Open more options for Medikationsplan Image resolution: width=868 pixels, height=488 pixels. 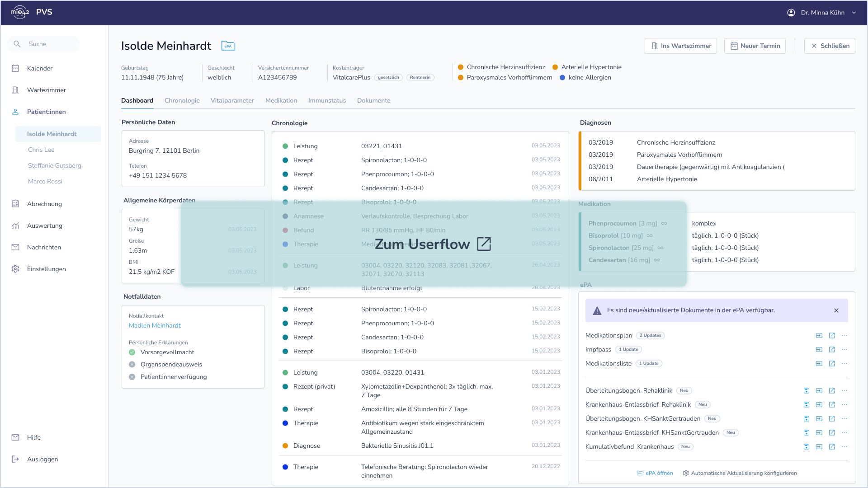[844, 336]
